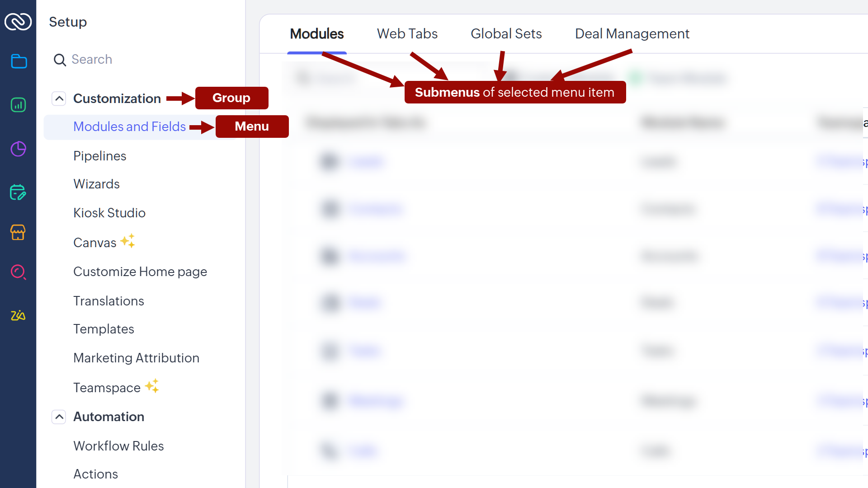Image resolution: width=868 pixels, height=488 pixels.
Task: Open the Global Sets tab
Action: (x=506, y=33)
